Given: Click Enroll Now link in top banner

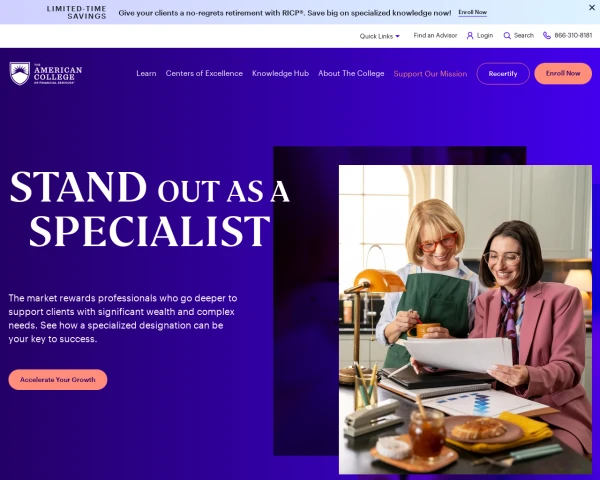Looking at the screenshot, I should [473, 13].
